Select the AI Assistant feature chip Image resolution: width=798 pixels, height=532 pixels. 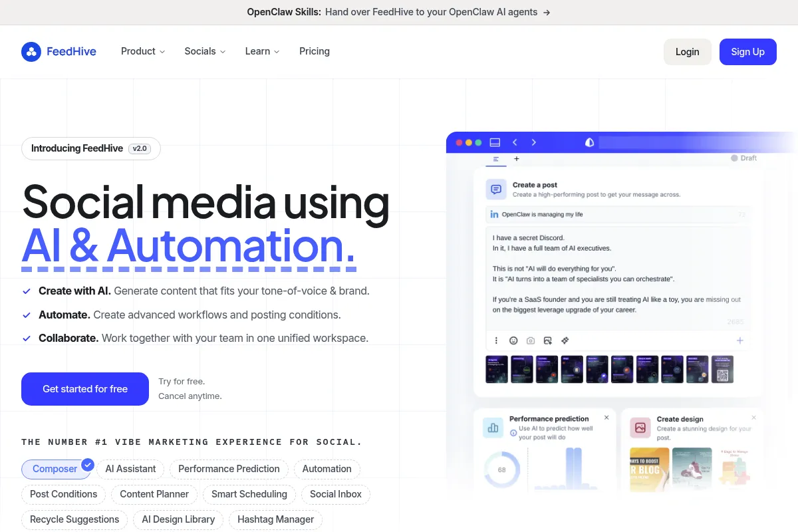(130, 469)
